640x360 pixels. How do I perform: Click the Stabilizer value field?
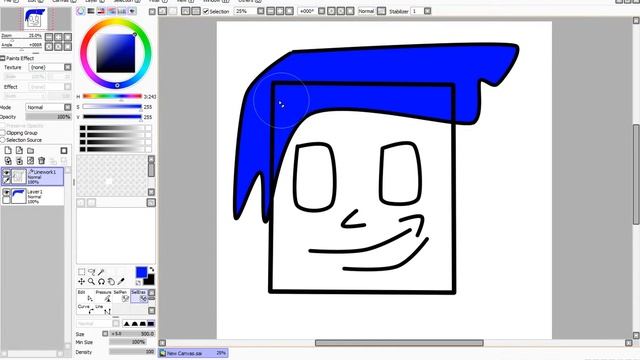pos(417,11)
